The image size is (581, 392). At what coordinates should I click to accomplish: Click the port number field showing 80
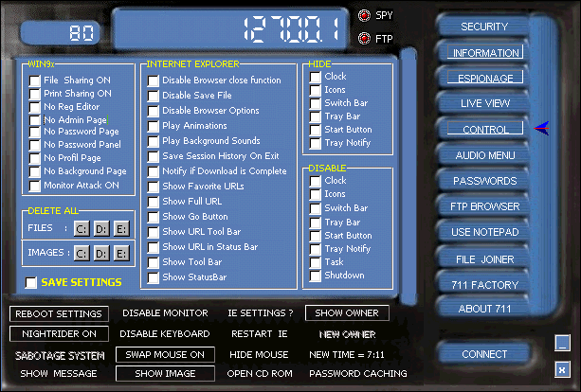click(x=61, y=33)
